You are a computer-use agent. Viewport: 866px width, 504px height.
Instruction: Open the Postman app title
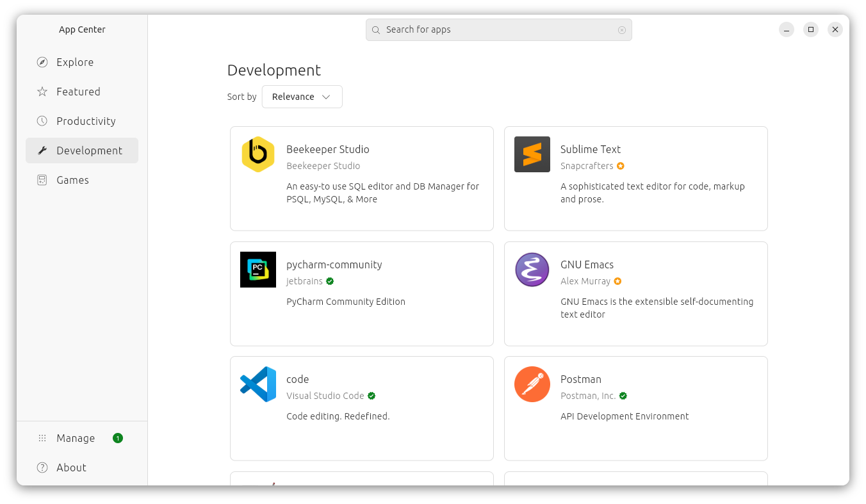581,379
